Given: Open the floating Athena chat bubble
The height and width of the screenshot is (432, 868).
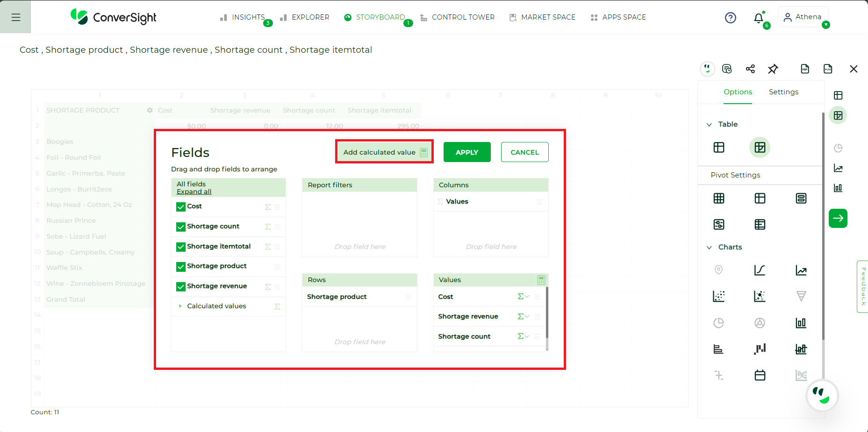Looking at the screenshot, I should [x=822, y=395].
